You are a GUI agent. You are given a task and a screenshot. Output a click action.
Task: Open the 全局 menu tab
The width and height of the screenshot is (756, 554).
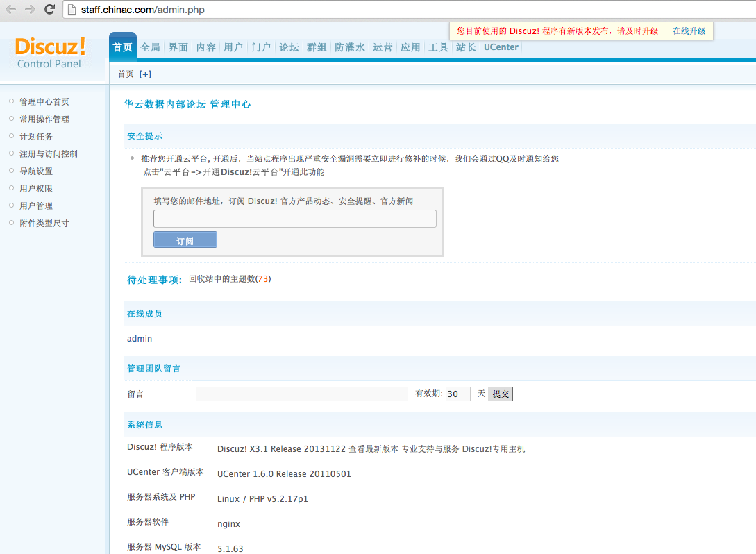(150, 47)
